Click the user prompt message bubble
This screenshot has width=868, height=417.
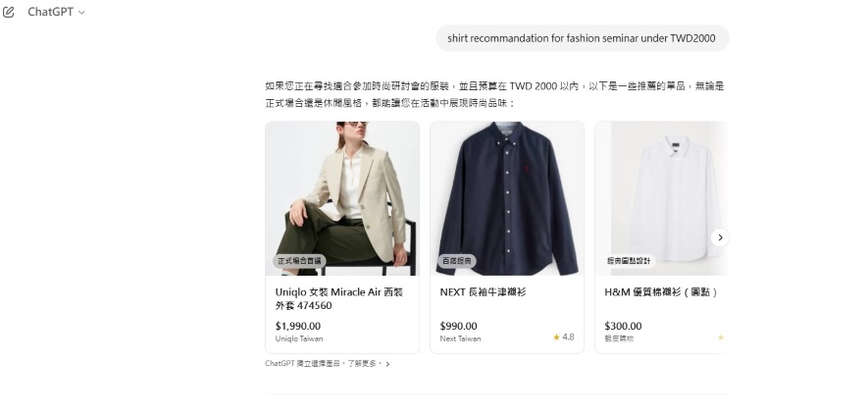[583, 38]
